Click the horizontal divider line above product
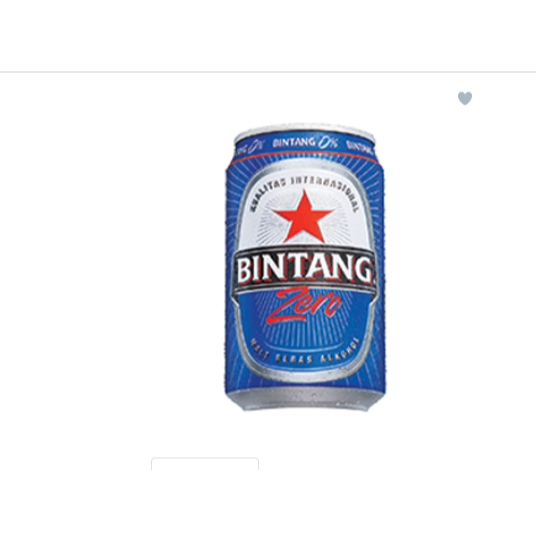 268,72
